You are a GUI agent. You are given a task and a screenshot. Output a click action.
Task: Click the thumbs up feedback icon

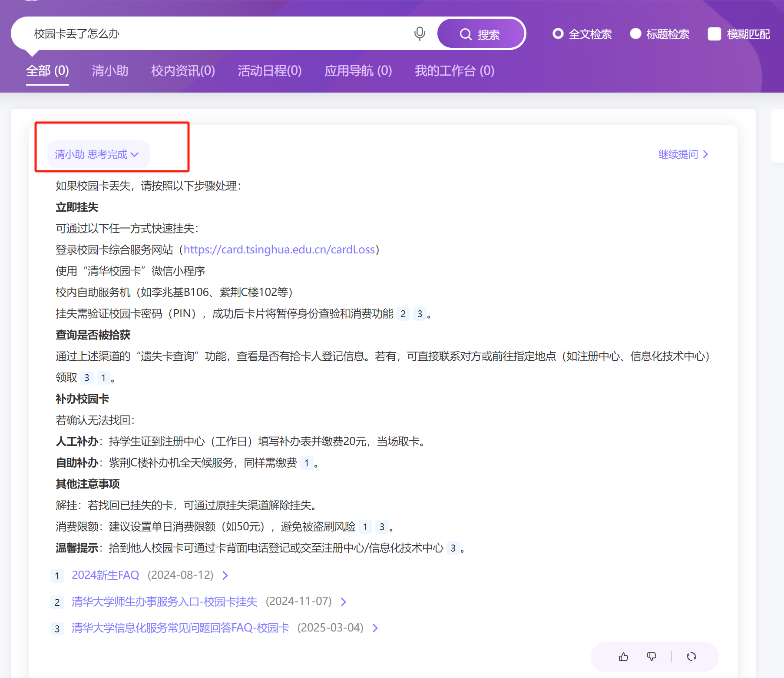[x=623, y=657]
